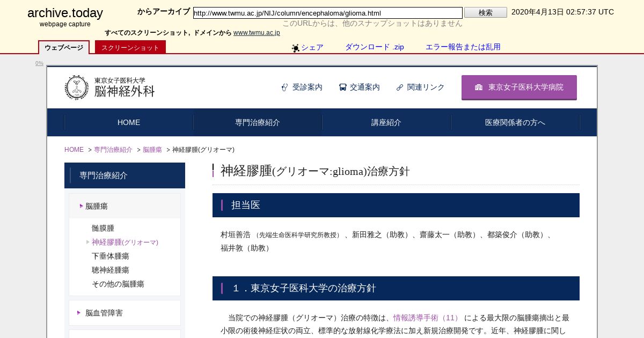
Task: Click the archive.today logo text
Action: click(x=65, y=13)
